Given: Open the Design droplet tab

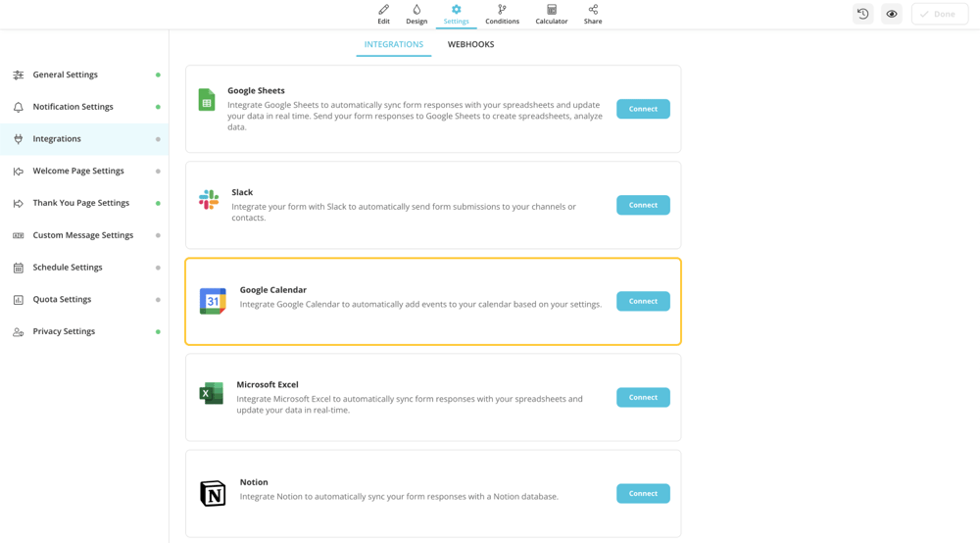Looking at the screenshot, I should 416,14.
